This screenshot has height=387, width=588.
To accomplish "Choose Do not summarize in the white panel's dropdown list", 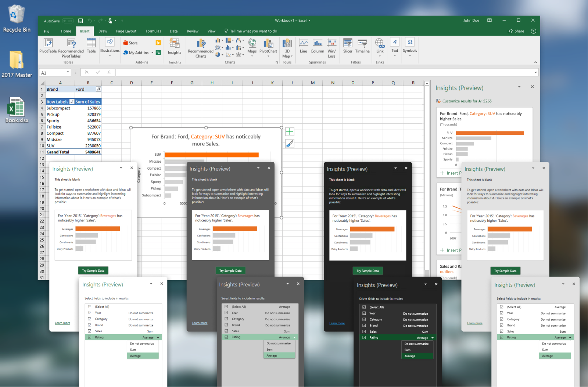I will click(143, 344).
